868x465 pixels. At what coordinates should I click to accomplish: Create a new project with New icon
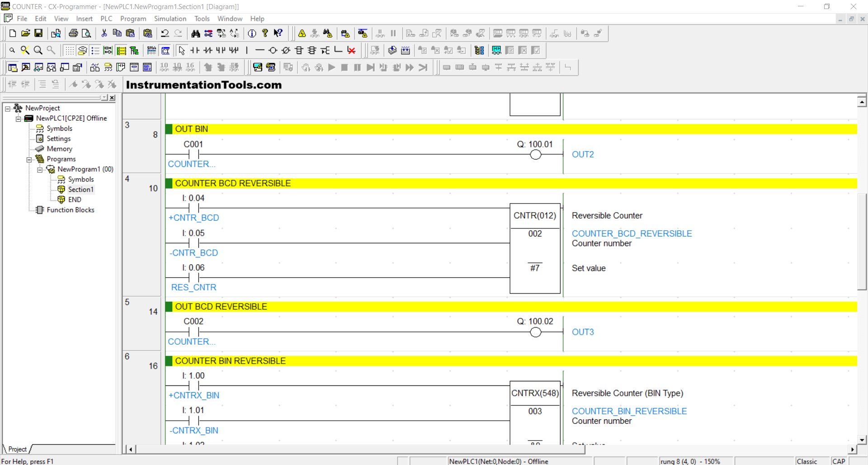13,33
